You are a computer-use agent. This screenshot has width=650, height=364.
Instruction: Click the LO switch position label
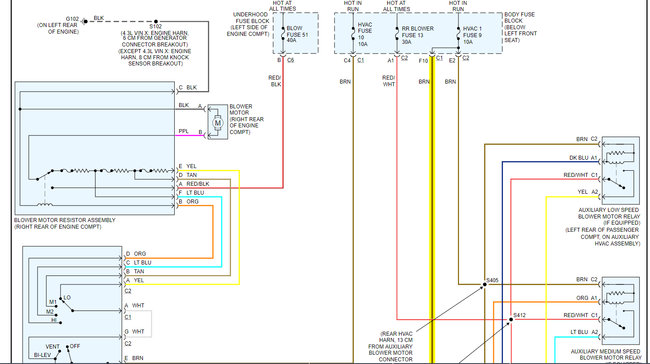coord(67,298)
